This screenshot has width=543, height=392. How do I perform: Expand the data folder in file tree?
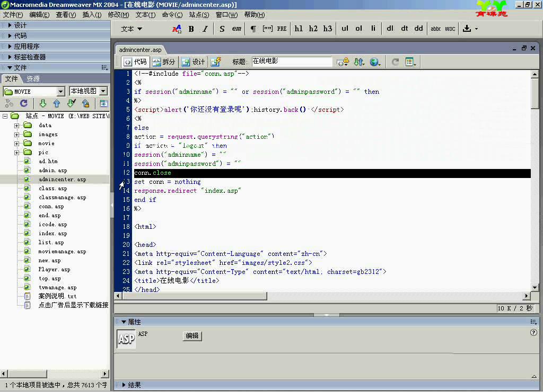(x=16, y=125)
